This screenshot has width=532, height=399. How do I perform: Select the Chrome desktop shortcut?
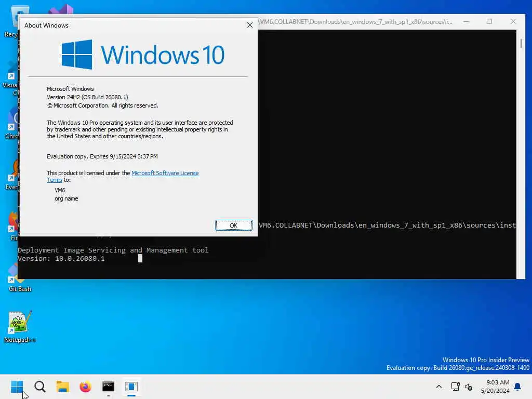pyautogui.click(x=11, y=123)
